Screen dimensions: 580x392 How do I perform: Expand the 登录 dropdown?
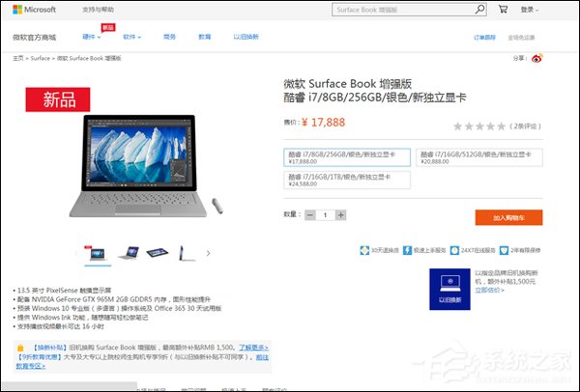pyautogui.click(x=530, y=10)
